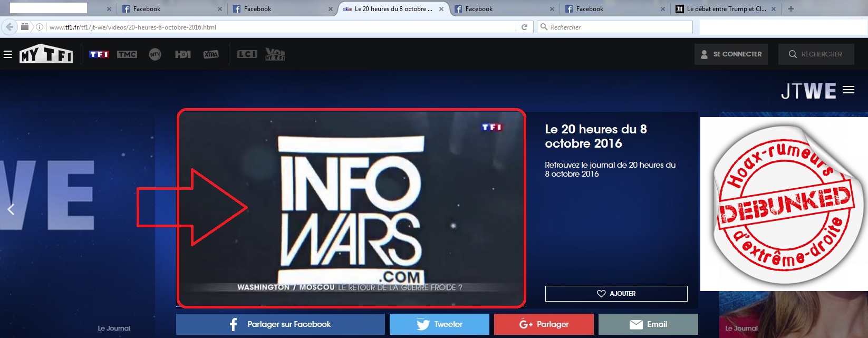Share by Email button
868x338 pixels.
click(x=648, y=324)
